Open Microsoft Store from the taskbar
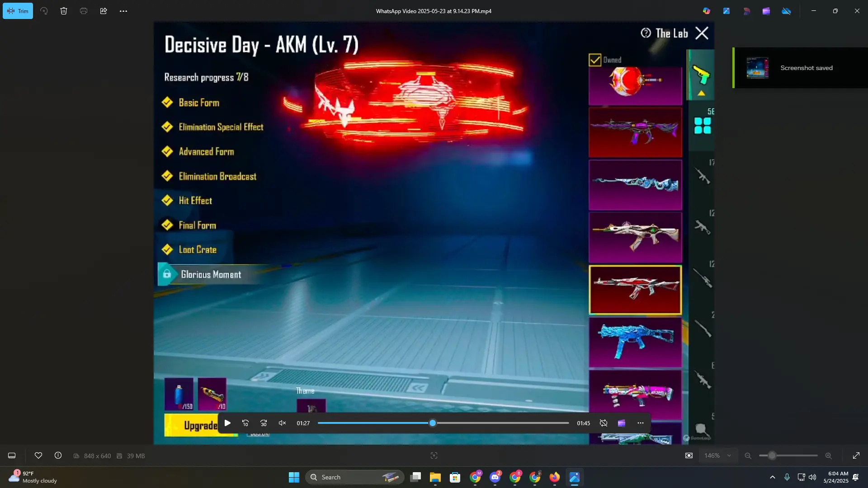The image size is (868, 488). pyautogui.click(x=455, y=477)
